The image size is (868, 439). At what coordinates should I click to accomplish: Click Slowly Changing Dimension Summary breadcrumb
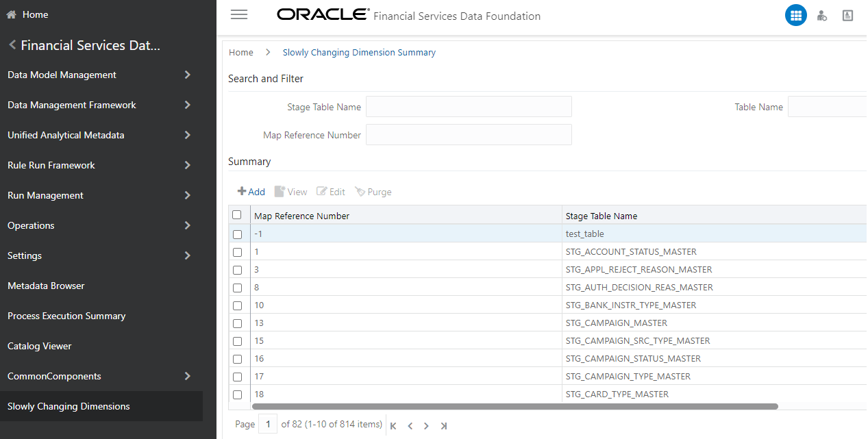click(x=359, y=52)
